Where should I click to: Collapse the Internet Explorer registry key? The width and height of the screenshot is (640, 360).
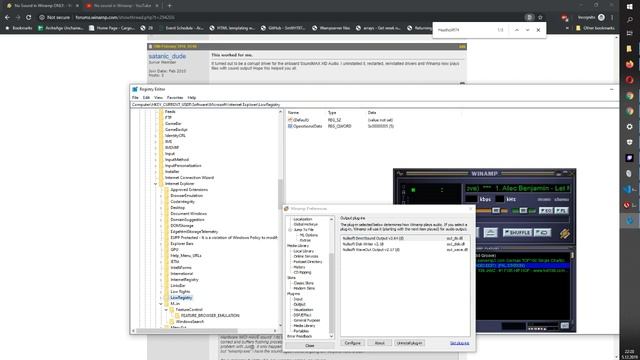tap(156, 184)
